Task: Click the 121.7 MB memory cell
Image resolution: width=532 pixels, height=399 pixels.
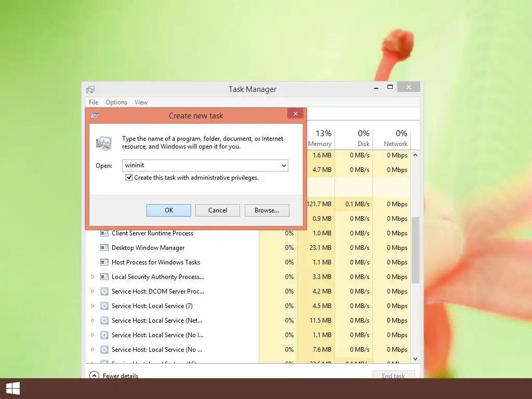Action: pos(319,204)
